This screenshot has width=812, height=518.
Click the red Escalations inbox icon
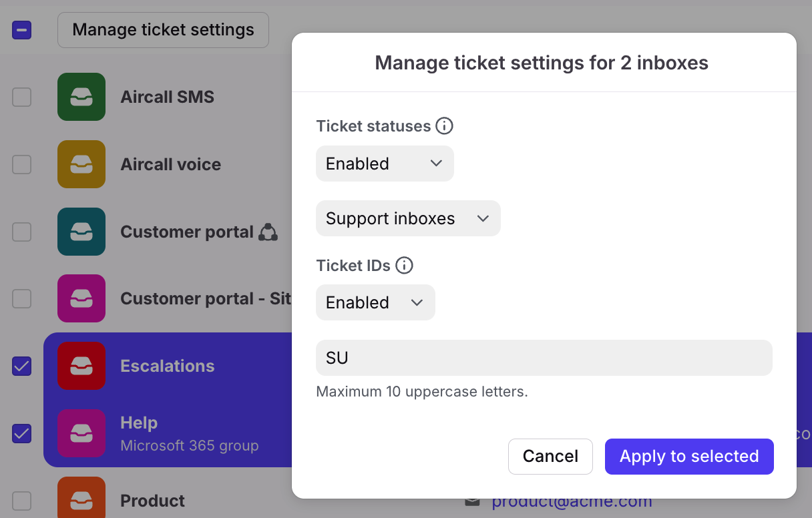point(81,366)
